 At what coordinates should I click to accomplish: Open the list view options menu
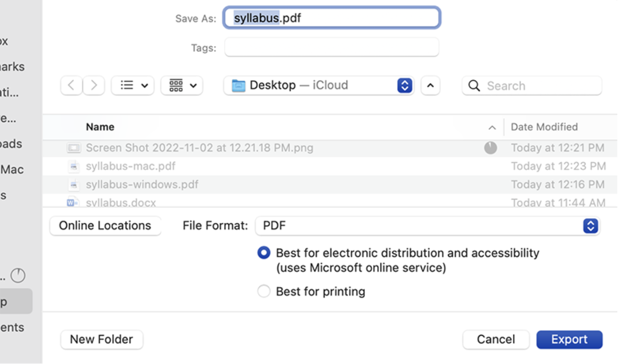133,85
